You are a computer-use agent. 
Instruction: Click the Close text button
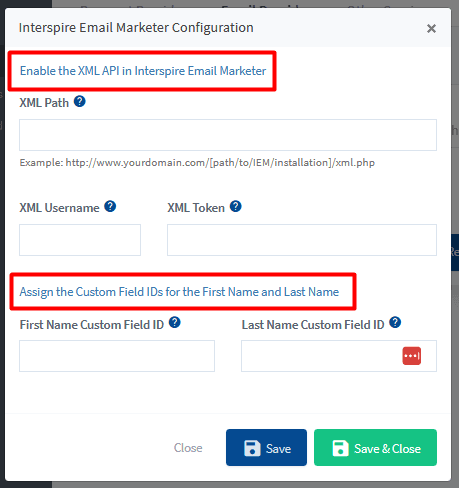pyautogui.click(x=188, y=448)
